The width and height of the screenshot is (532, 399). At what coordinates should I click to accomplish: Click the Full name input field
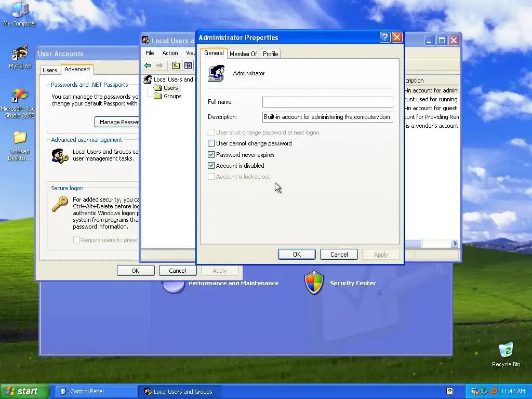coord(328,102)
